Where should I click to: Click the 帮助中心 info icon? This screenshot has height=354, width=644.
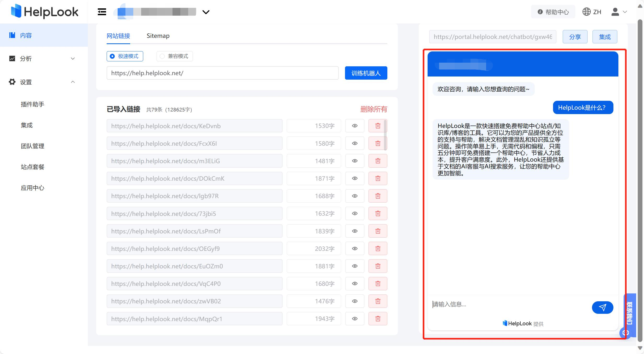click(x=540, y=11)
